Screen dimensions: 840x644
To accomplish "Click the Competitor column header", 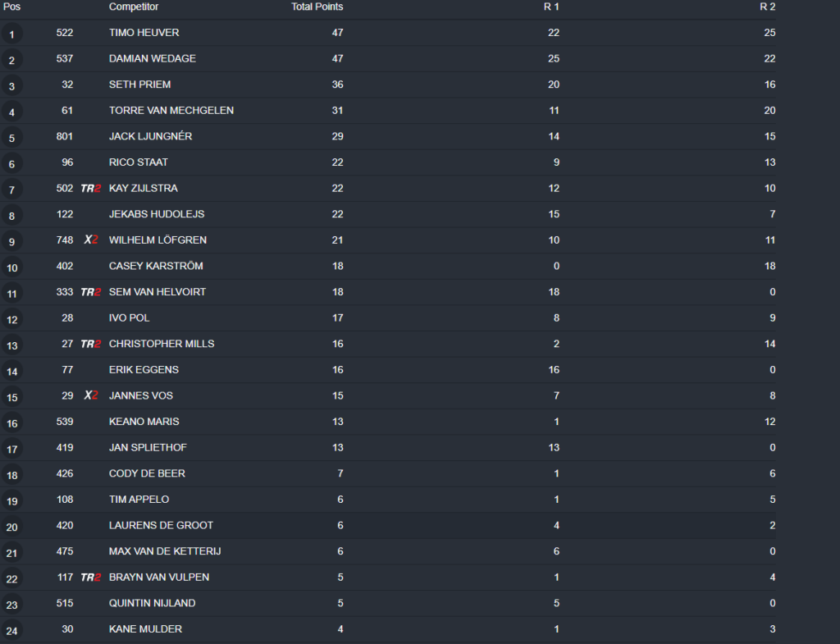I will [x=134, y=7].
